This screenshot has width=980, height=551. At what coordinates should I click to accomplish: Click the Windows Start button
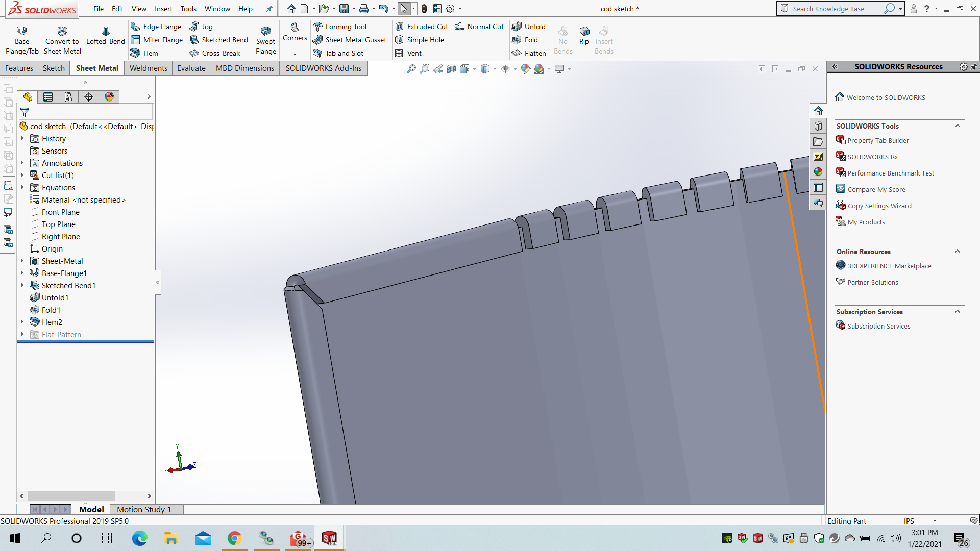[x=15, y=538]
